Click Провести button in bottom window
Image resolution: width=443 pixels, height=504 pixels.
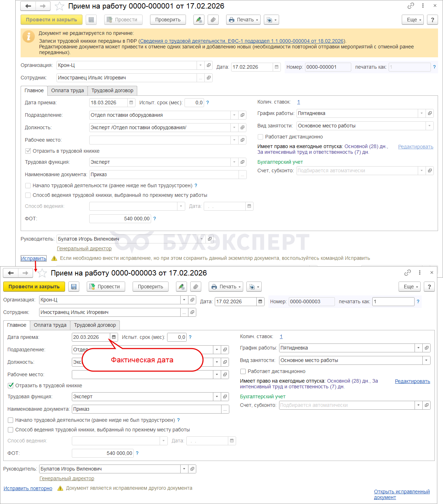tap(106, 287)
